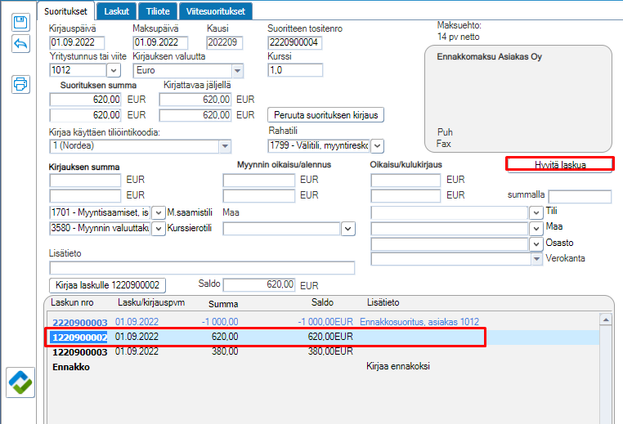Click the printer icon in sidebar
The height and width of the screenshot is (424, 623).
pos(20,84)
